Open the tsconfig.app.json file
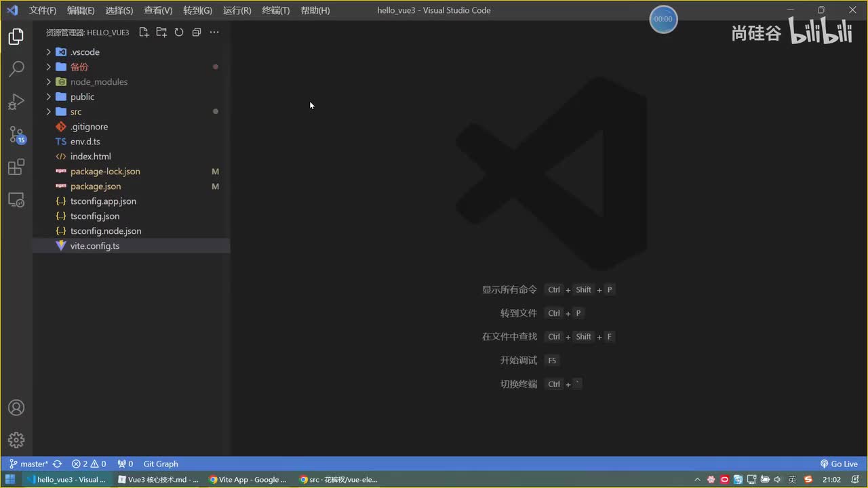The height and width of the screenshot is (488, 868). click(x=132, y=201)
